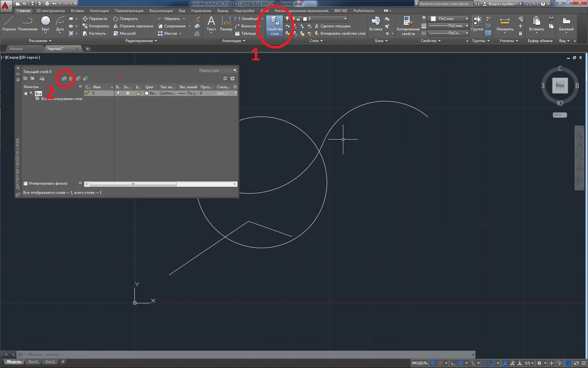Open the Главная ribbon tab
This screenshot has width=588, height=368.
click(x=24, y=11)
